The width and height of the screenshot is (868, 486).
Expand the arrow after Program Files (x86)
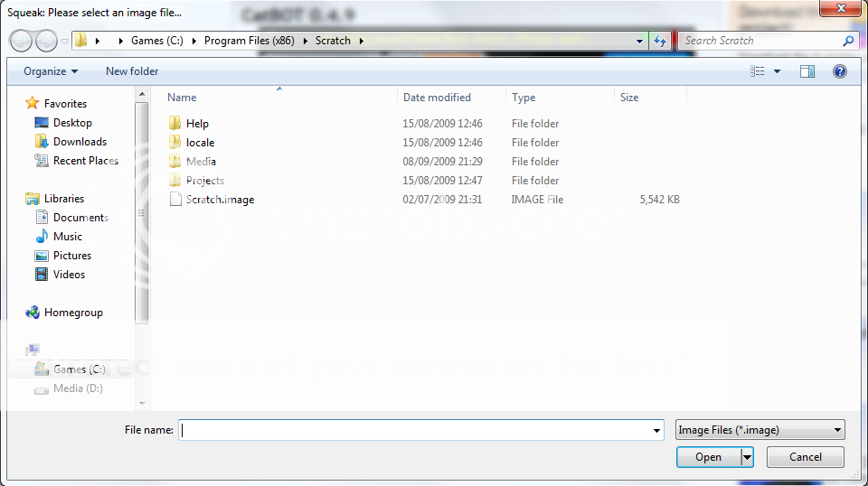coord(305,41)
